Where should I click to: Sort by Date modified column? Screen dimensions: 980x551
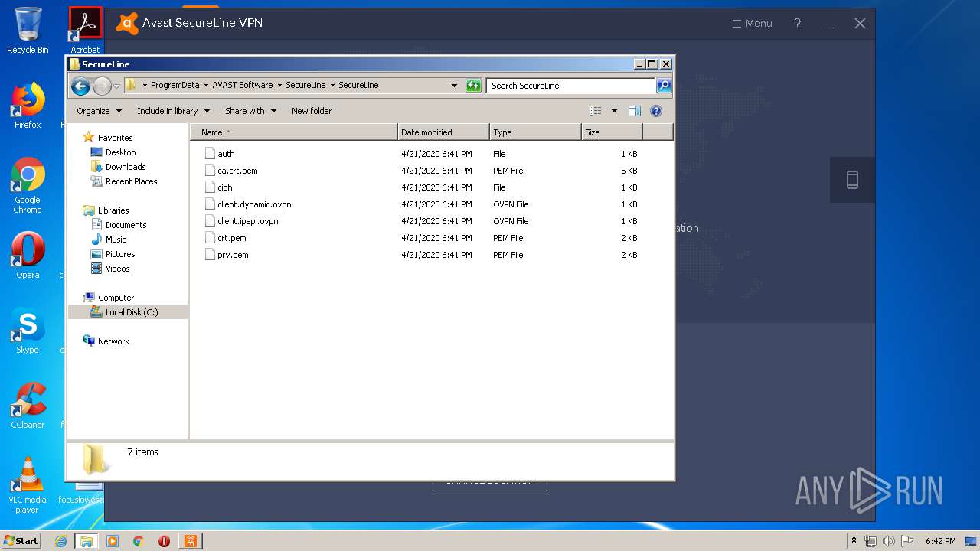[x=443, y=132]
